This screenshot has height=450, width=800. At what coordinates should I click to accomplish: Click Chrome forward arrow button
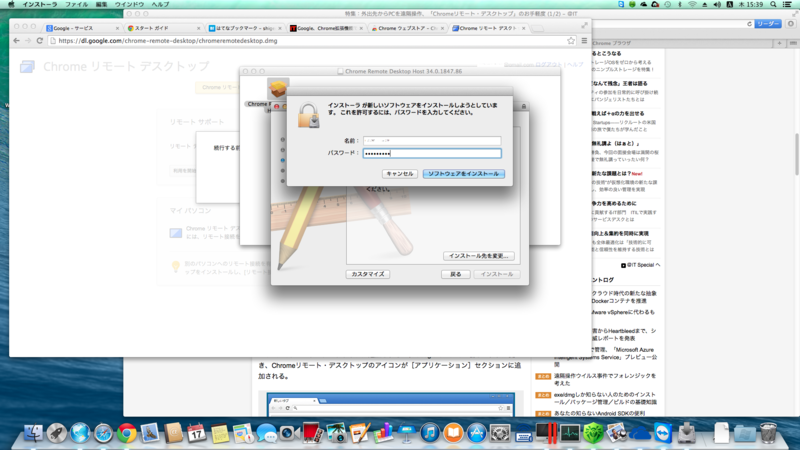point(28,40)
